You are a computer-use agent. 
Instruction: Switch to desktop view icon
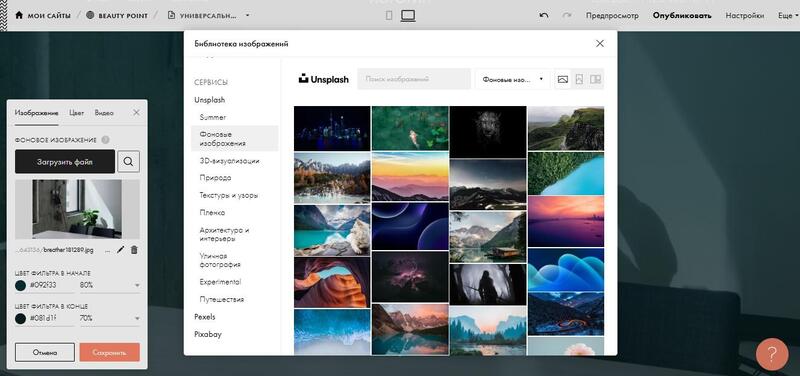(x=408, y=16)
